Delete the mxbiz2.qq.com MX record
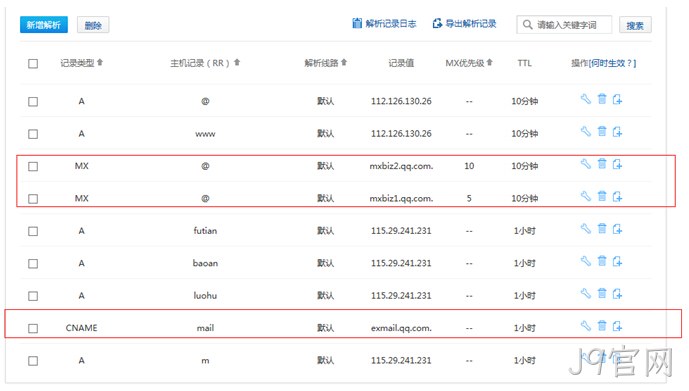 pos(602,164)
